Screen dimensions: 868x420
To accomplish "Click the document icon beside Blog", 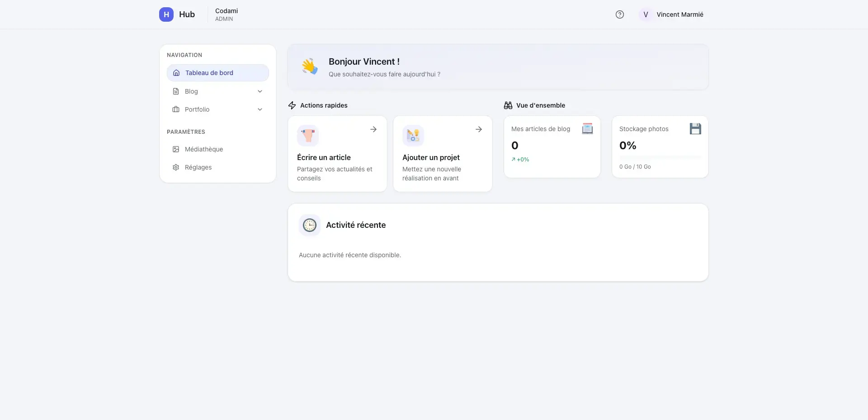I will [x=176, y=91].
